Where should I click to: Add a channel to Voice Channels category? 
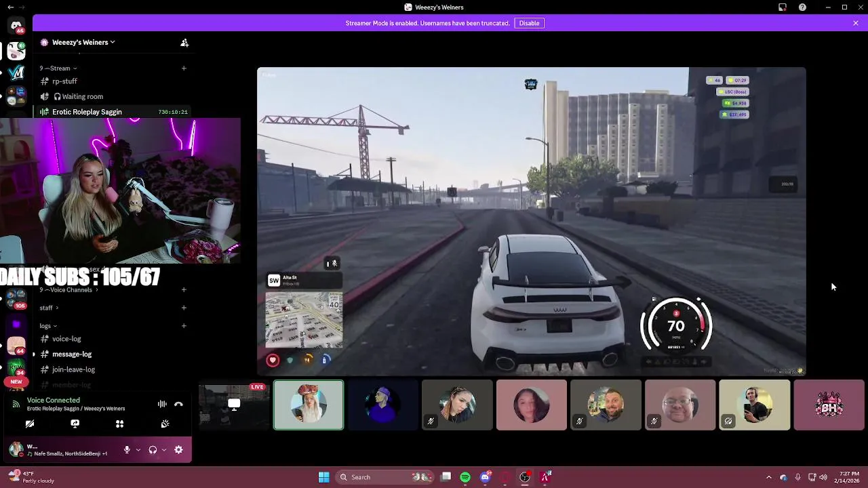tap(184, 289)
